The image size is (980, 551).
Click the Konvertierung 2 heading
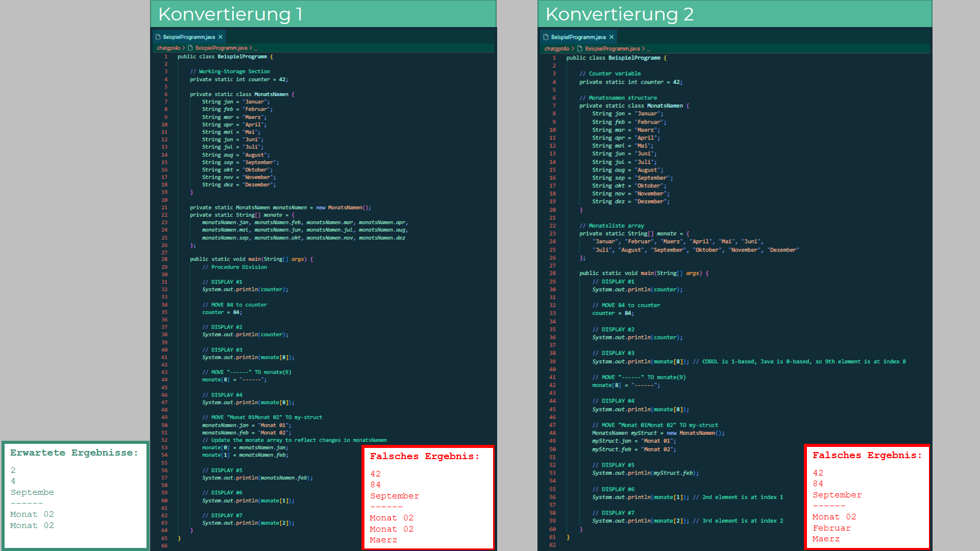tap(619, 14)
